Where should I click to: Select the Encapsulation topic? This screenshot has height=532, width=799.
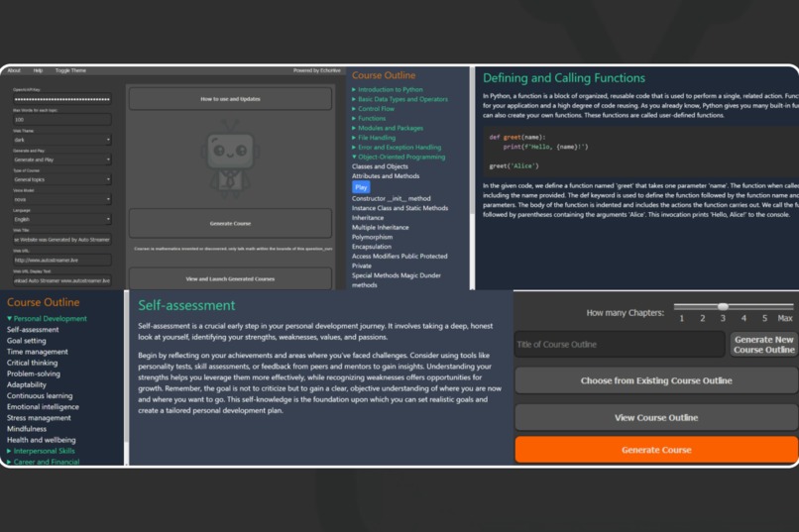pos(372,247)
